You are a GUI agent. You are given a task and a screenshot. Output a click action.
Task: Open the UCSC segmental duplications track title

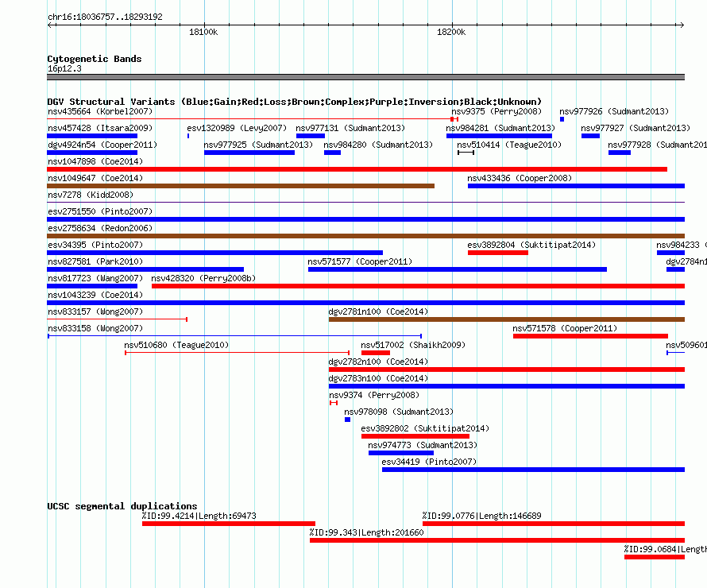pyautogui.click(x=122, y=506)
